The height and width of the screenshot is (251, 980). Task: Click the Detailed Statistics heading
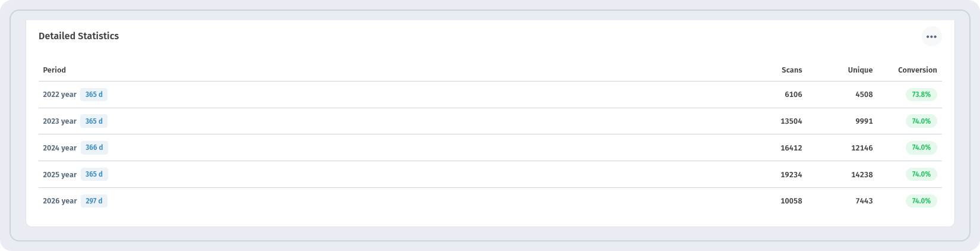click(78, 36)
